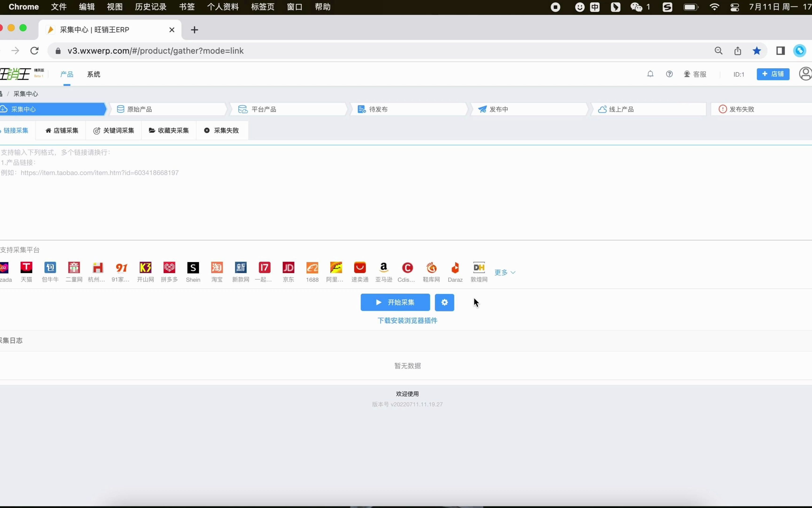
Task: Click the 新款网 platform icon
Action: 241,268
